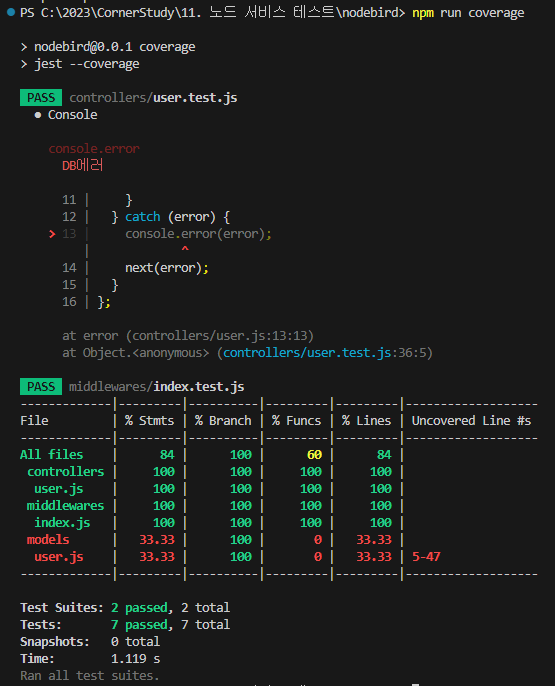Click the 'at error (controllers/user.js:13:13)' trace line
Image resolution: width=555 pixels, height=686 pixels.
click(188, 336)
